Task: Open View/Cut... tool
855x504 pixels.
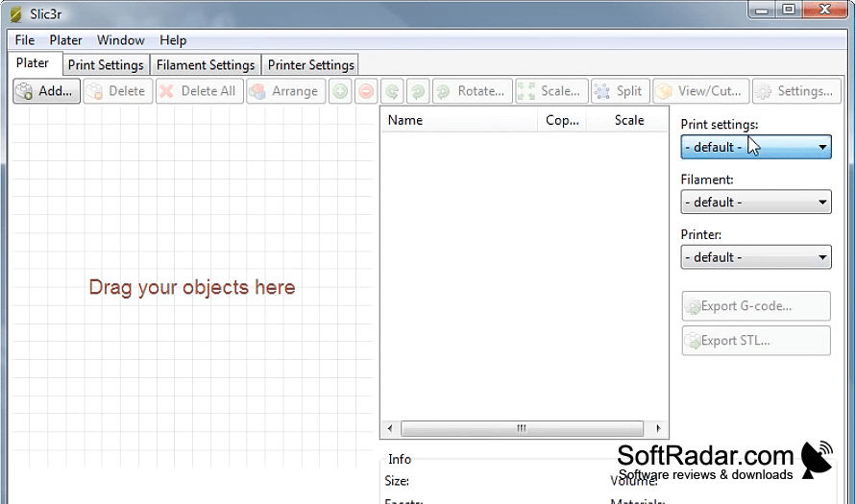Action: point(700,91)
